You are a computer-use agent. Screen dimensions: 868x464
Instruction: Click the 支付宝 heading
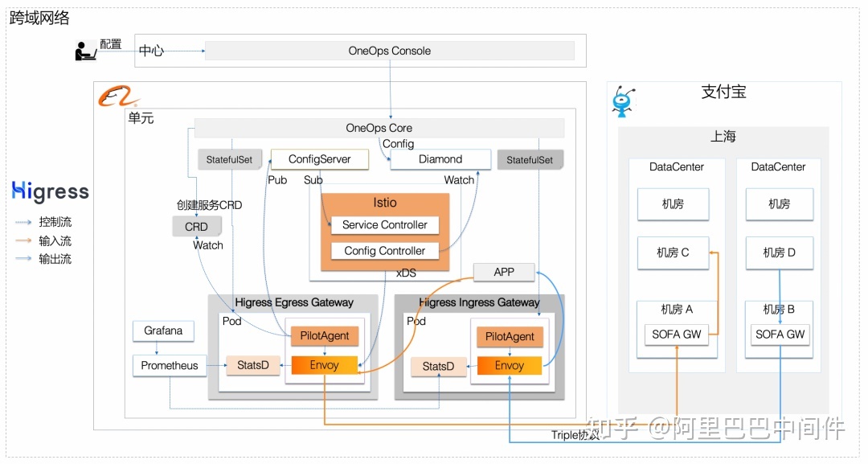pyautogui.click(x=723, y=92)
